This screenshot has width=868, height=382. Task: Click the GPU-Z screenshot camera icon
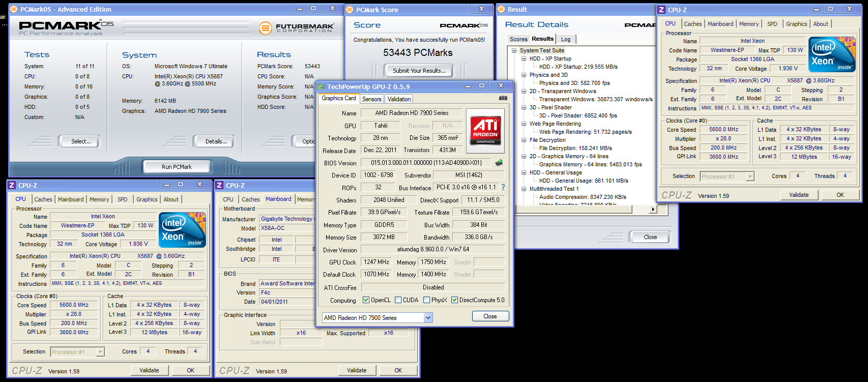(503, 98)
